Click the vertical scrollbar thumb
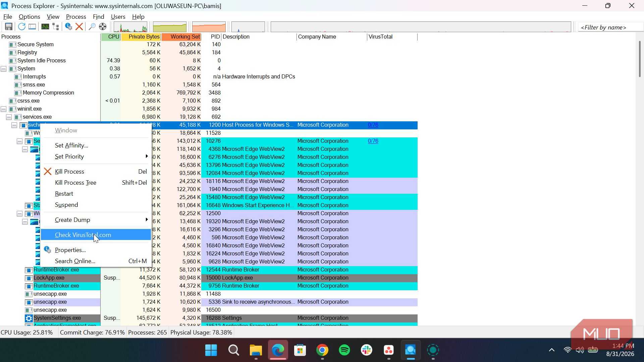The image size is (644, 362). [x=640, y=59]
